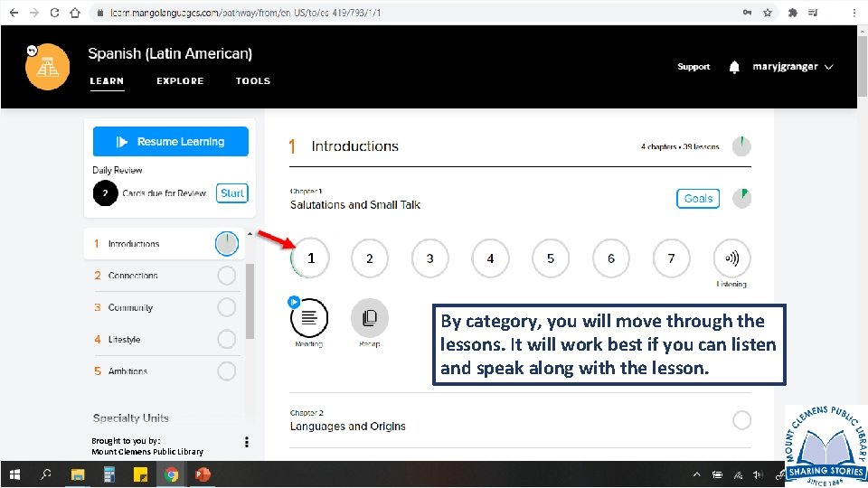Click the Connections unit progress circle

point(226,276)
